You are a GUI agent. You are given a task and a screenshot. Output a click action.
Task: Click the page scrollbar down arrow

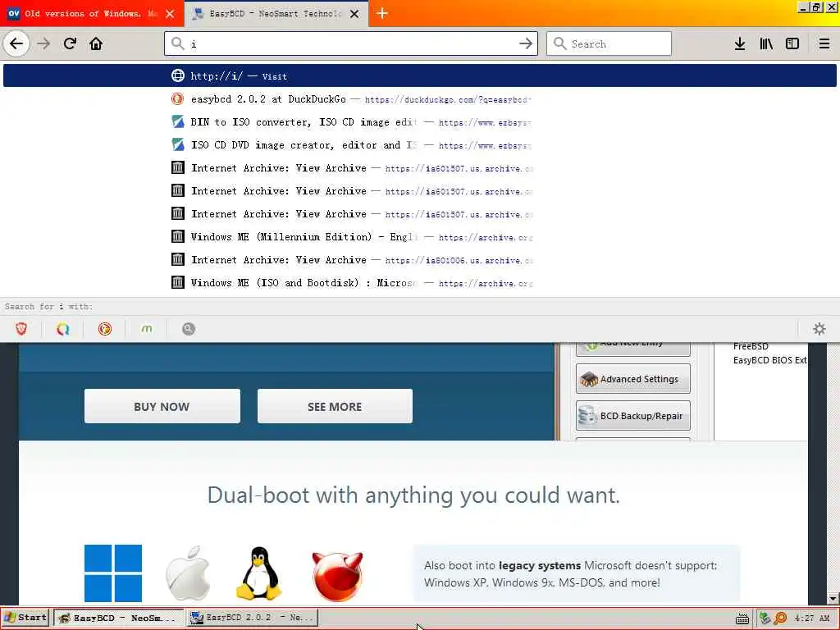(x=833, y=598)
